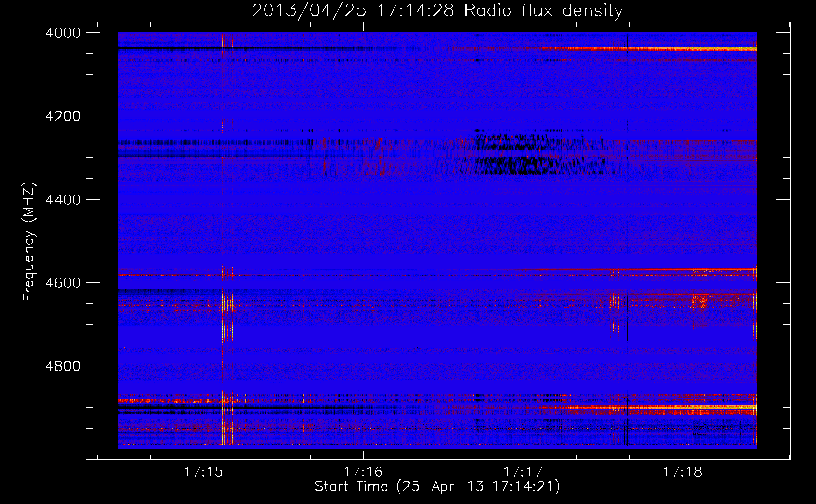Click the 4000 frequency tick label
Image resolution: width=816 pixels, height=504 pixels.
(63, 33)
